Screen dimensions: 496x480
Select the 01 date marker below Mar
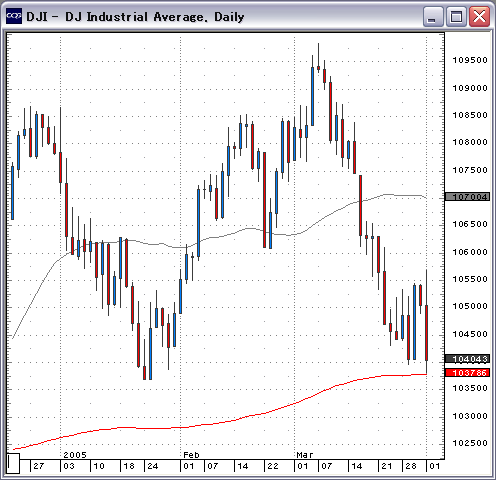point(303,466)
